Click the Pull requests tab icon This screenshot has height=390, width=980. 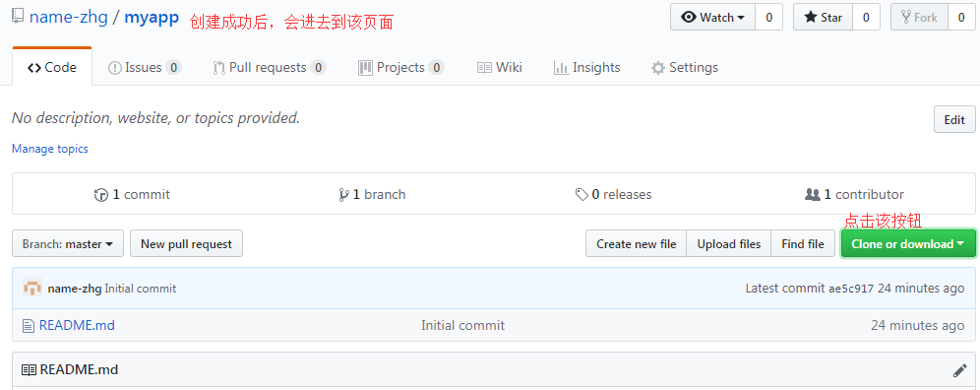pyautogui.click(x=218, y=68)
